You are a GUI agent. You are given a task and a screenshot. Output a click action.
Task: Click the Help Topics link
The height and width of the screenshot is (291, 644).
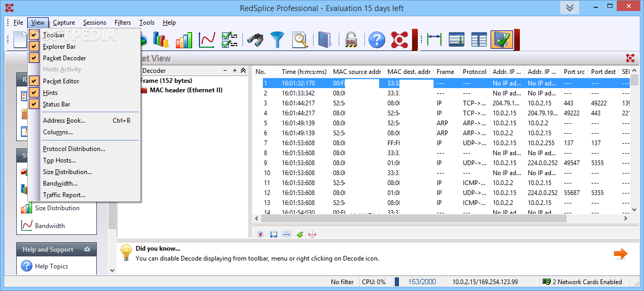[51, 266]
